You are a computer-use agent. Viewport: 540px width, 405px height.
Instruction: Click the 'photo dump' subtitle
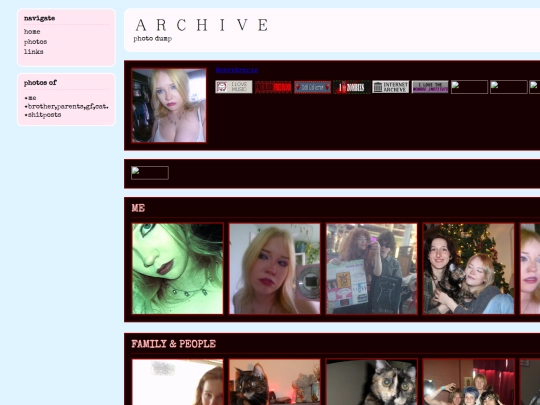pyautogui.click(x=153, y=39)
